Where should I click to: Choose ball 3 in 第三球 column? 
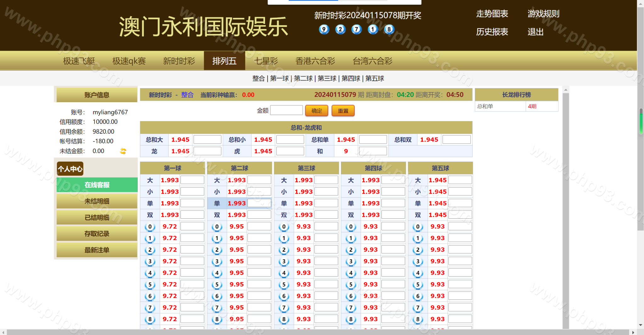(284, 261)
